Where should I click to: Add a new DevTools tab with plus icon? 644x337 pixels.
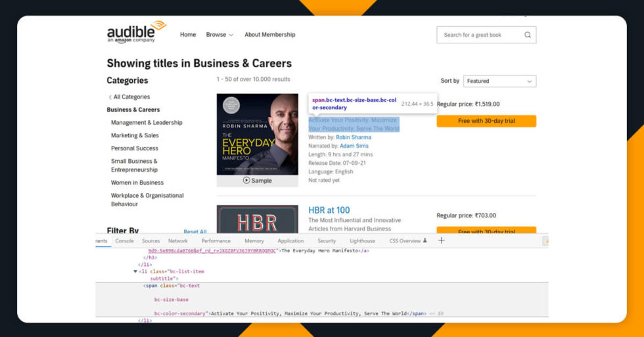pos(441,240)
